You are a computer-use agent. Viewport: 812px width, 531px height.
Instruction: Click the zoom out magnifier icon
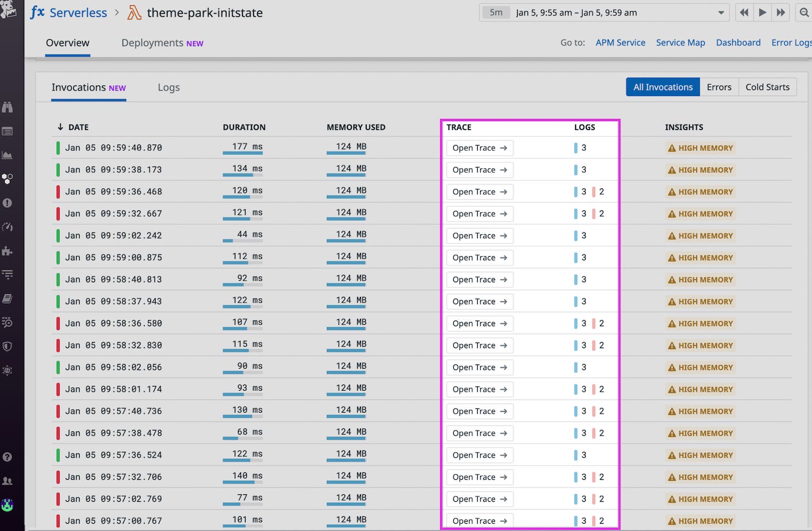[804, 13]
